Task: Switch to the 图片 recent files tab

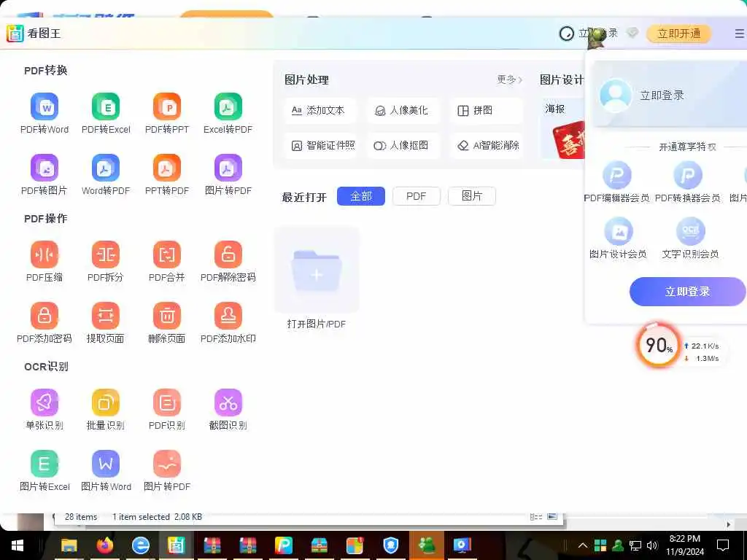Action: click(472, 196)
